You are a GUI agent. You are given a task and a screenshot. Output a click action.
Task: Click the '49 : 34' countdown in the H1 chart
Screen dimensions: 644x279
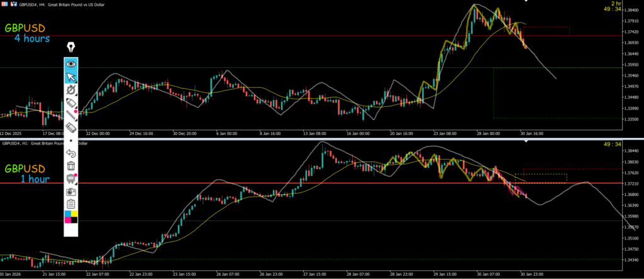click(613, 144)
